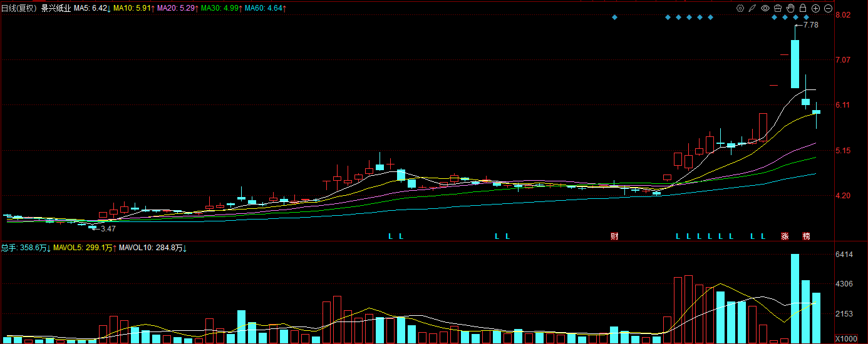
Task: Click the X1000 volume unit label
Action: 847,338
